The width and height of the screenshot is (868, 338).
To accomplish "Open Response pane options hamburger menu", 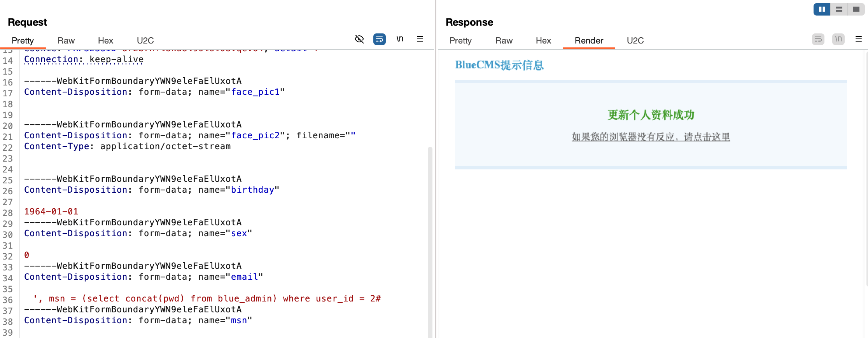I will [x=859, y=39].
